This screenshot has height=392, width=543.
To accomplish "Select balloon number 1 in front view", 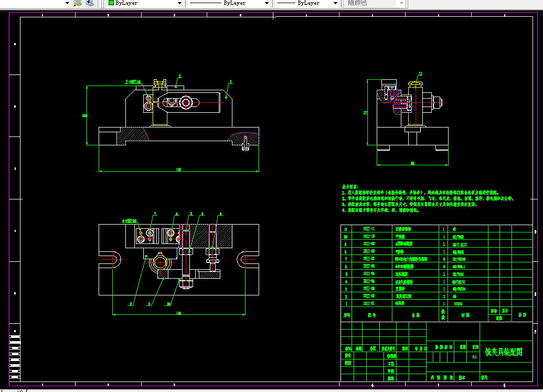I will point(231,82).
